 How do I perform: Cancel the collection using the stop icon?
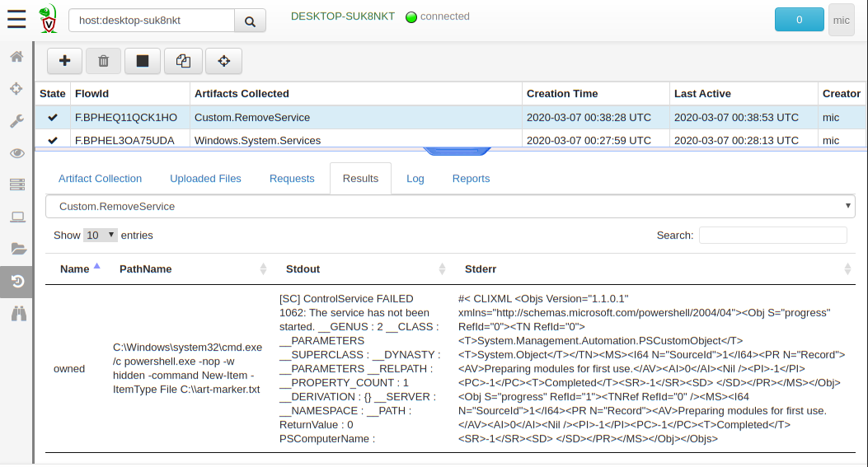click(x=143, y=61)
